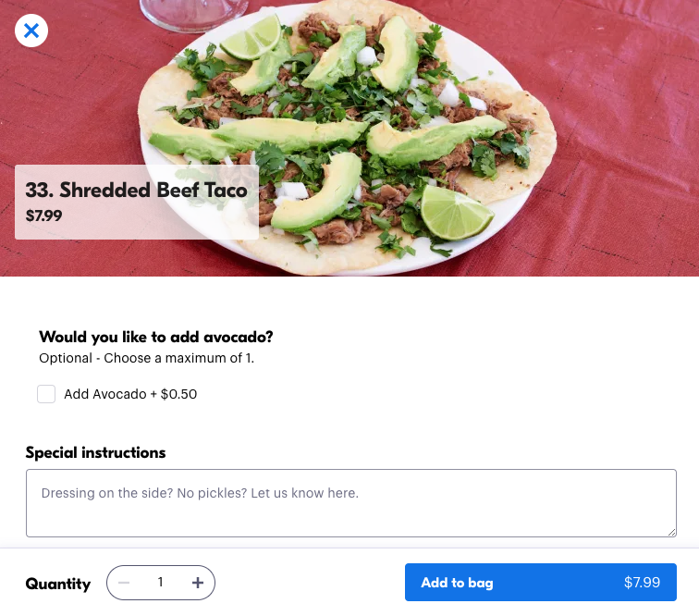
Task: Close the Shredded Beef Taco dialog
Action: pyautogui.click(x=31, y=31)
